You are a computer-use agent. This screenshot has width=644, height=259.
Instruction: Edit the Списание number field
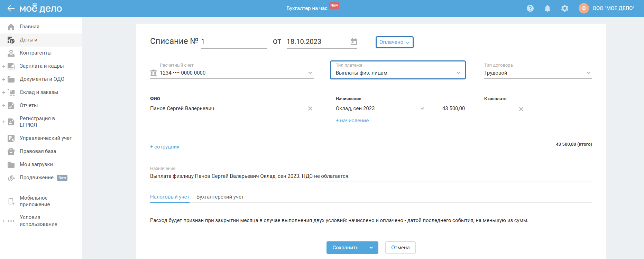coord(234,42)
